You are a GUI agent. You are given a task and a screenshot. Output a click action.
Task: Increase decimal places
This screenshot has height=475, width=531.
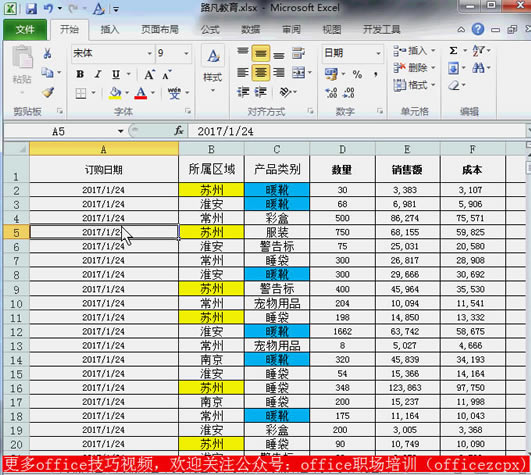pos(331,92)
